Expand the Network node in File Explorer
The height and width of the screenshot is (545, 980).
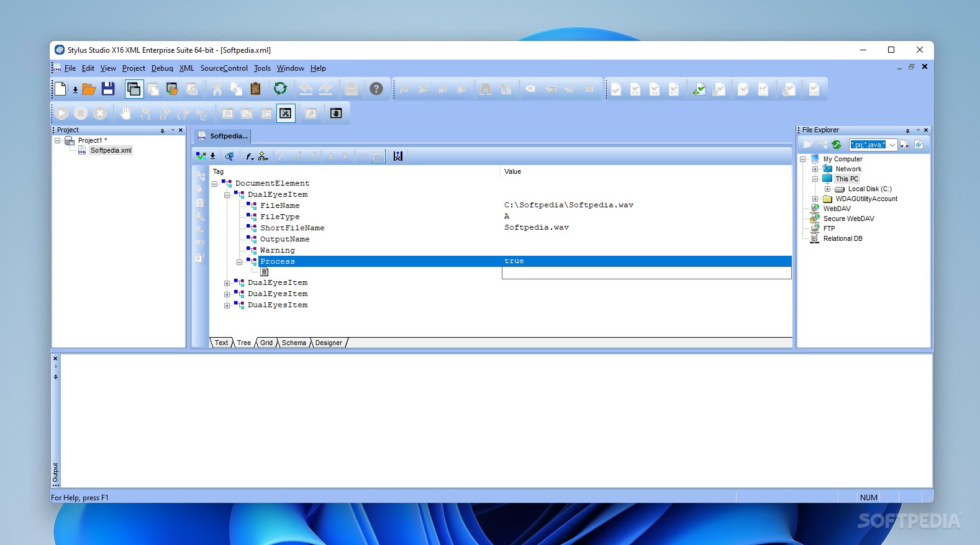point(815,169)
